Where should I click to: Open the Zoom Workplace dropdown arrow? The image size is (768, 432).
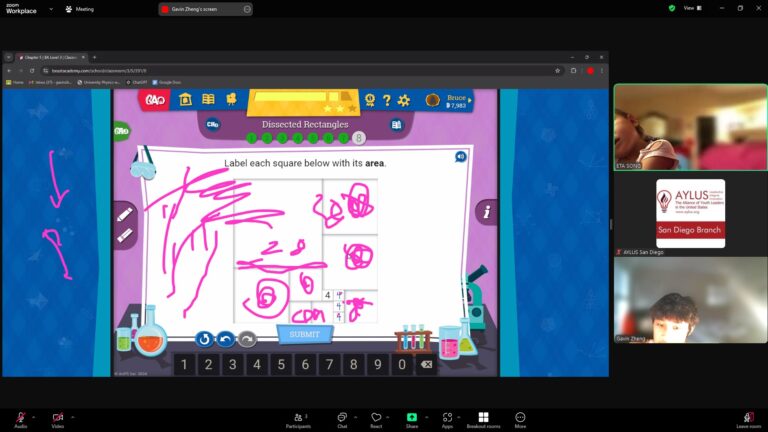click(x=51, y=9)
